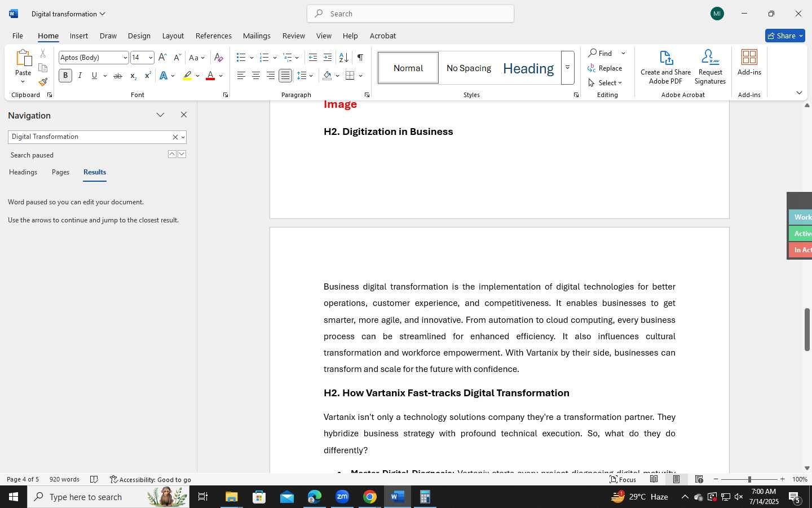Switch to Pages tab in Navigation
Screen dimensions: 812x508
pos(60,172)
